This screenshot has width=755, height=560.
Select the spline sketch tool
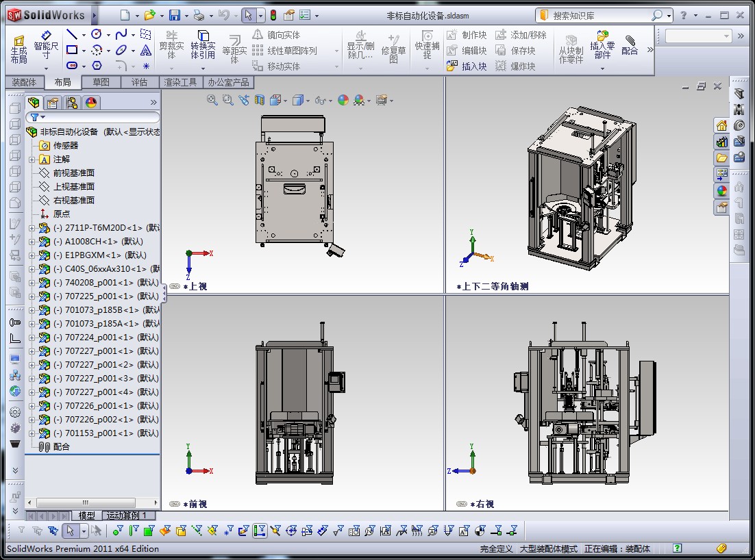121,34
